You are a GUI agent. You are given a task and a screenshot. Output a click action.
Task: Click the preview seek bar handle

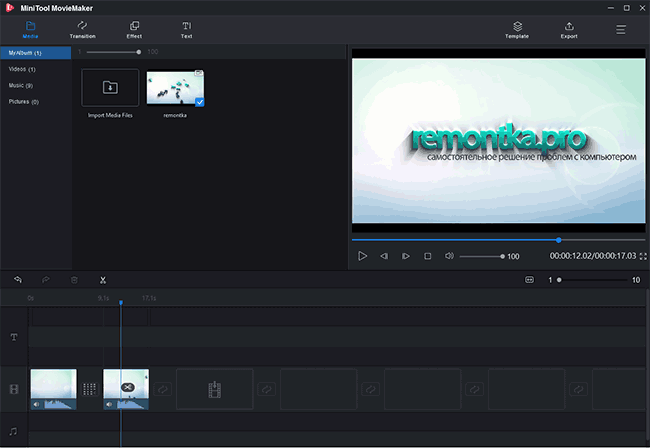pos(558,240)
